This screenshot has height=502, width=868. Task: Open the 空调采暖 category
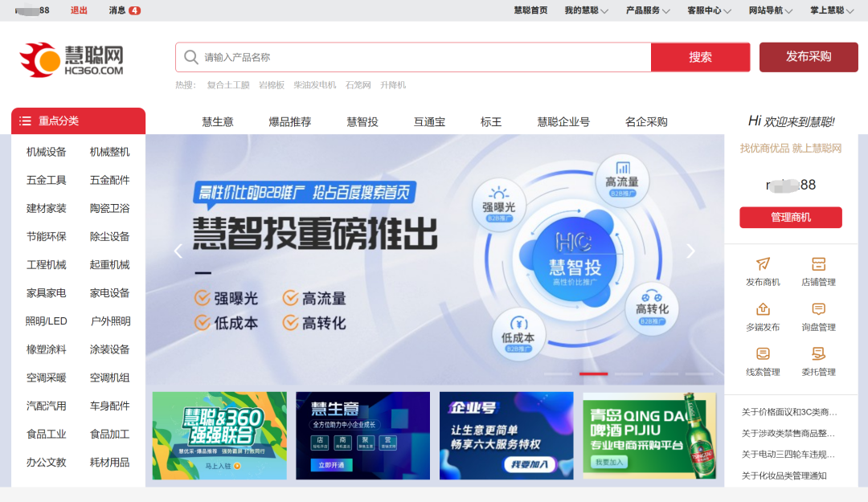tap(47, 378)
